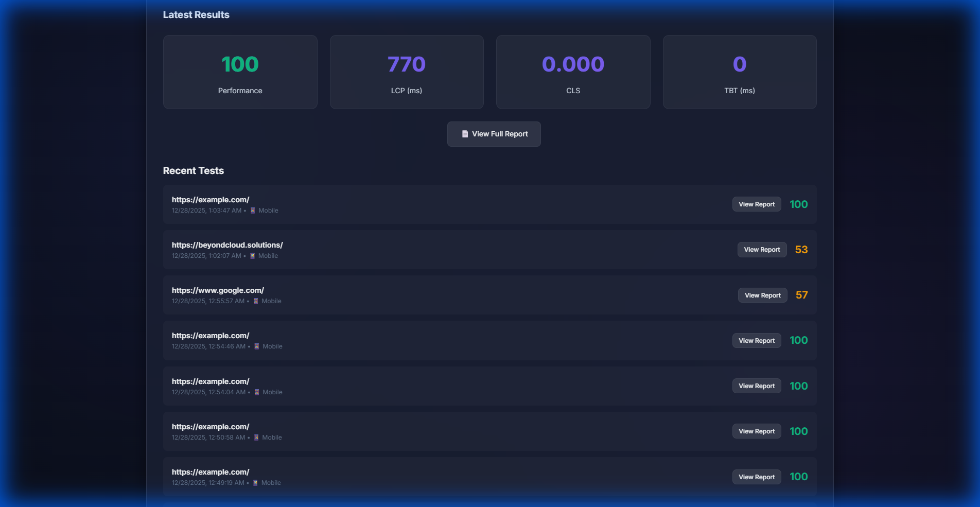Click the mobile icon in the beyondcloud.solutions row
This screenshot has height=507, width=980.
pos(252,256)
